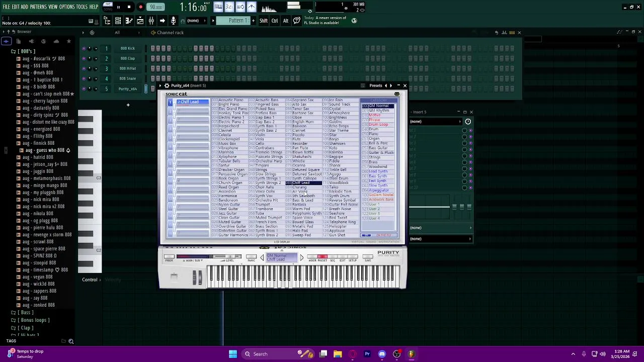The image size is (644, 362).
Task: Click the countdown 3.2.1 icon
Action: pos(229,7)
